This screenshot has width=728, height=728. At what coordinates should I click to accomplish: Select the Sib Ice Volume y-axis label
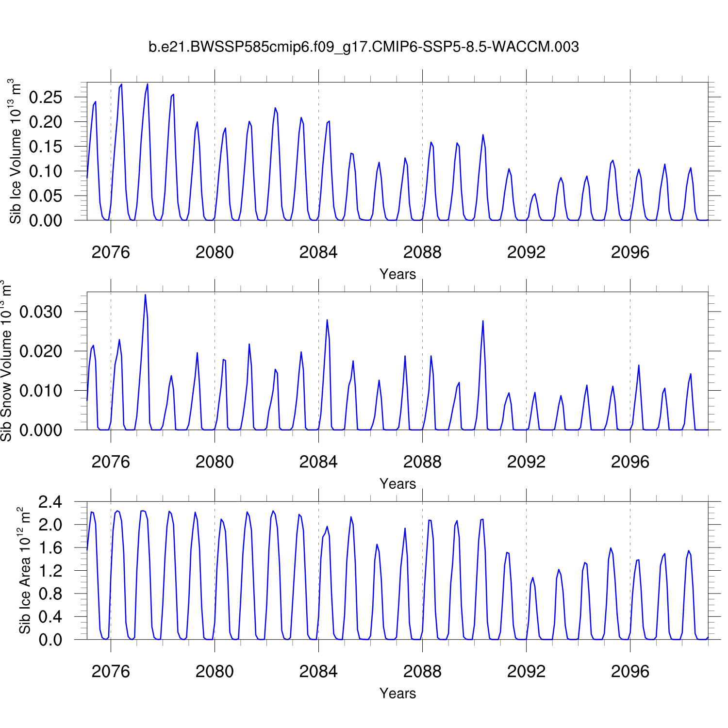16,151
